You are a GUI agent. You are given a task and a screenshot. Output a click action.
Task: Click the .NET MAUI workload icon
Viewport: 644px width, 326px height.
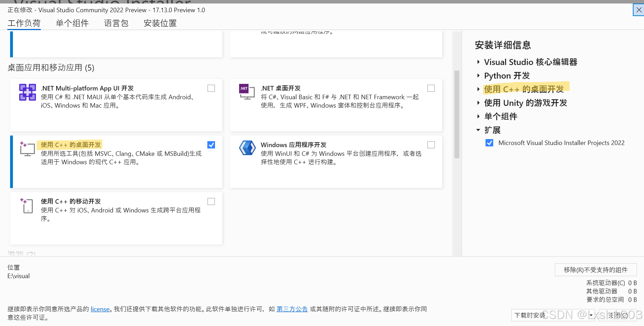tap(28, 92)
